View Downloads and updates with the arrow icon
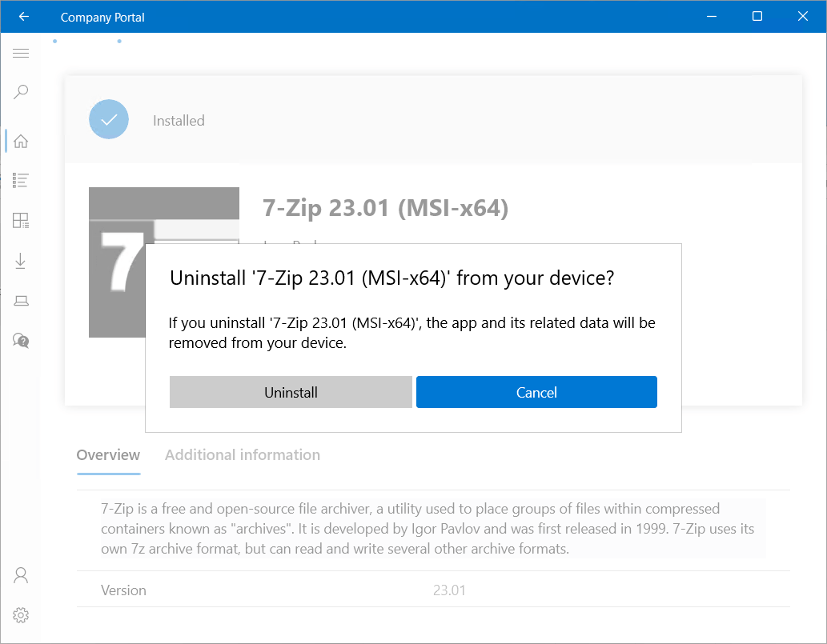This screenshot has height=644, width=827. tap(21, 260)
